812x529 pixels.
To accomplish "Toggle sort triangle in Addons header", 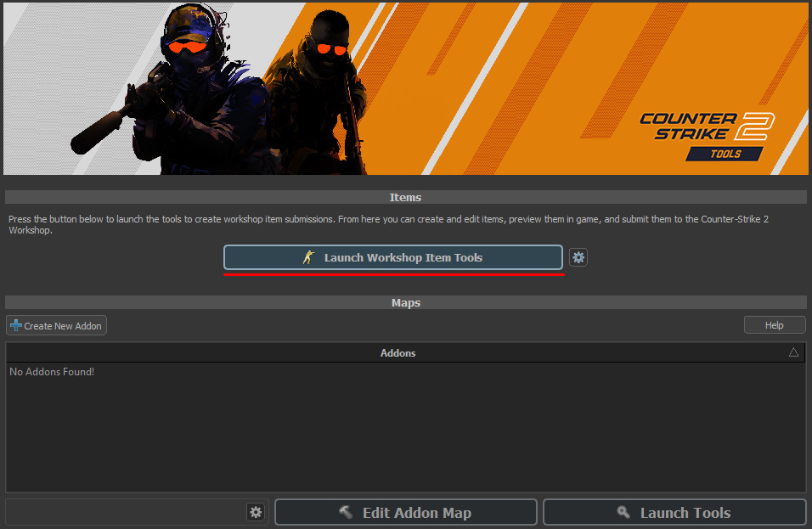I will tap(793, 352).
